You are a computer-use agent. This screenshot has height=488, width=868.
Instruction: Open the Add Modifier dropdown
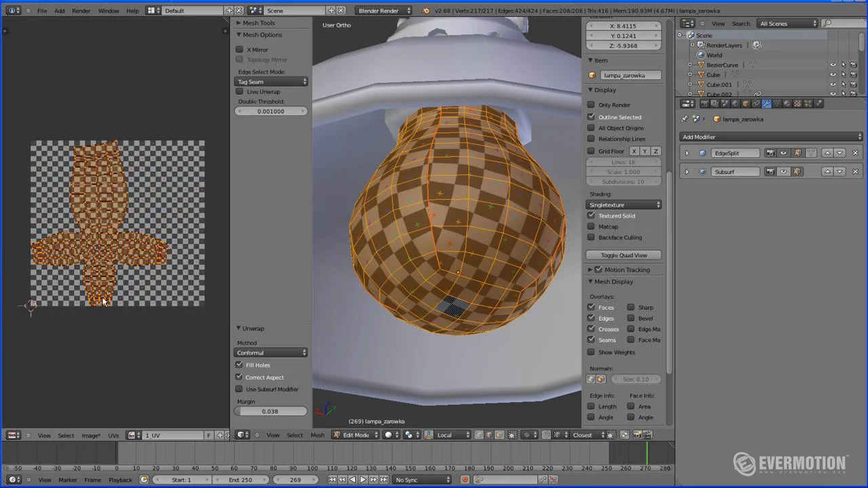[x=771, y=137]
